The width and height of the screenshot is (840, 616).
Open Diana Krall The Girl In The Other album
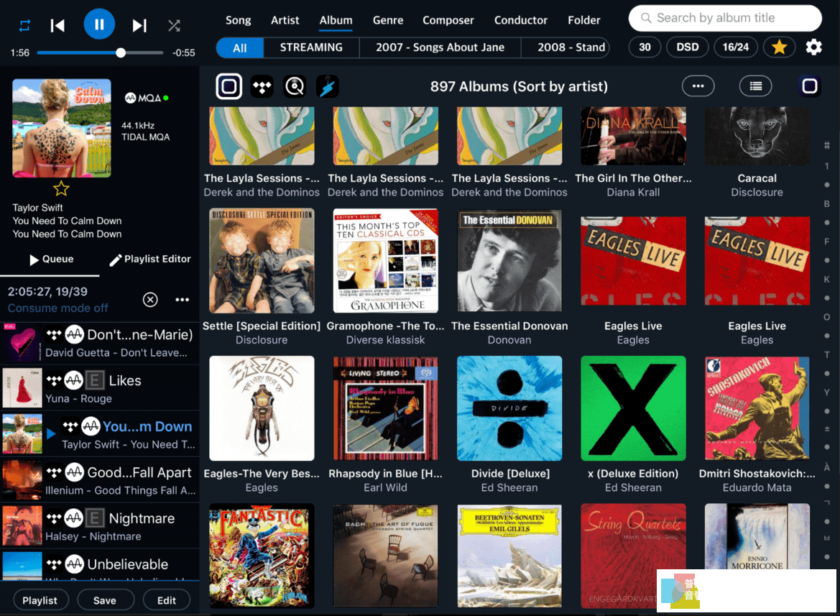[633, 136]
